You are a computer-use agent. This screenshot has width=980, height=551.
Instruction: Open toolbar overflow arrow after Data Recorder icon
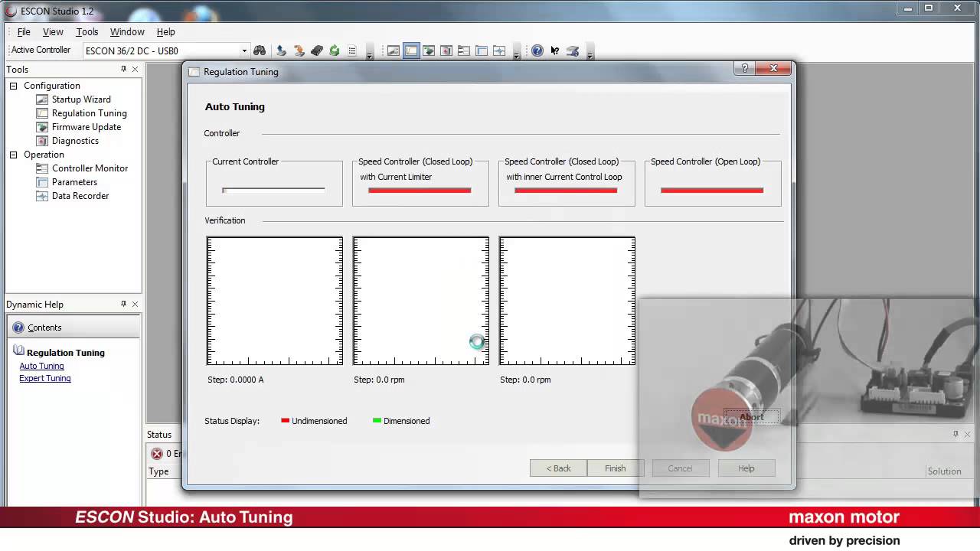(516, 52)
